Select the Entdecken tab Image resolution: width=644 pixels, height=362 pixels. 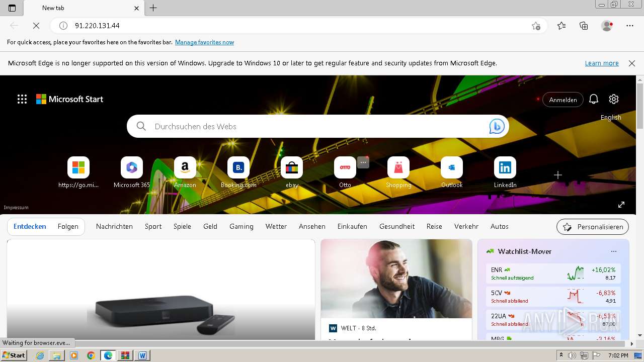[30, 227]
